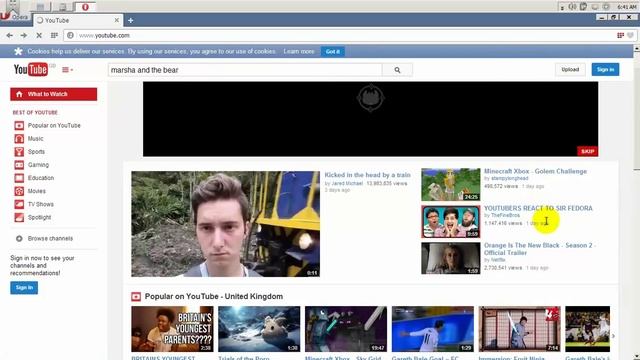The width and height of the screenshot is (640, 360).
Task: Open Britain's Youngest Parents video thumbnail
Action: [x=172, y=329]
